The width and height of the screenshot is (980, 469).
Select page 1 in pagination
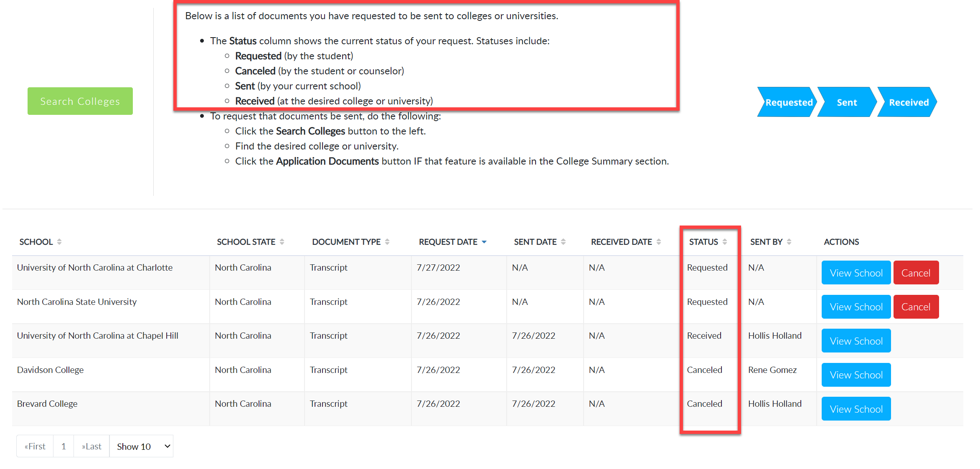pyautogui.click(x=63, y=446)
